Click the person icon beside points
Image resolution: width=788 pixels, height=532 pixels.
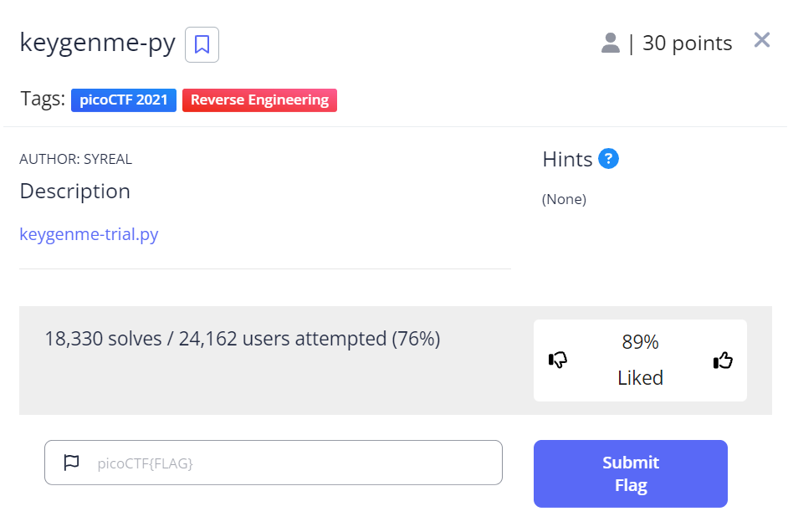pyautogui.click(x=611, y=43)
